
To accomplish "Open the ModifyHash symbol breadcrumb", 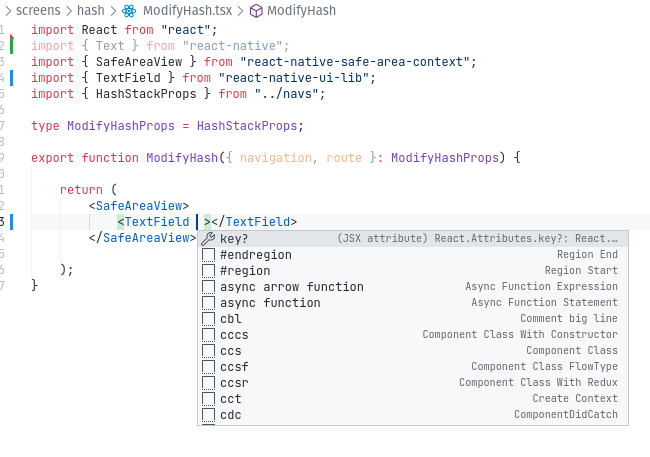I will tap(301, 10).
